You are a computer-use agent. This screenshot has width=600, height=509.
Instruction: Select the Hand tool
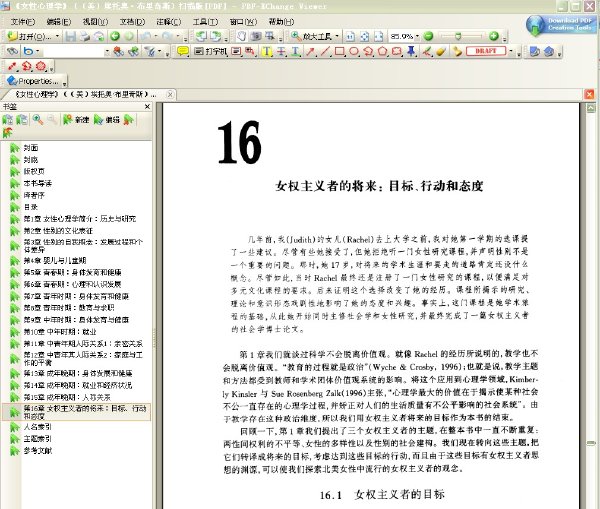(x=241, y=36)
